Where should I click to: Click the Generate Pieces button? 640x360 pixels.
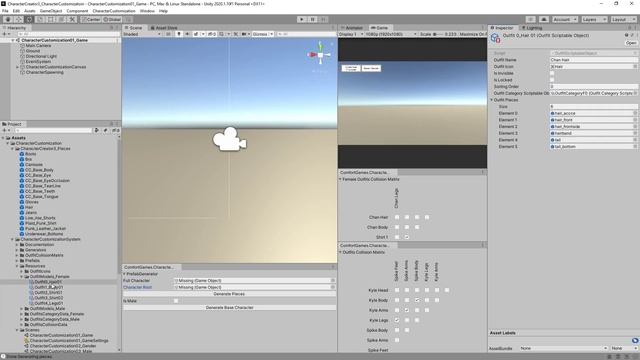pos(229,294)
